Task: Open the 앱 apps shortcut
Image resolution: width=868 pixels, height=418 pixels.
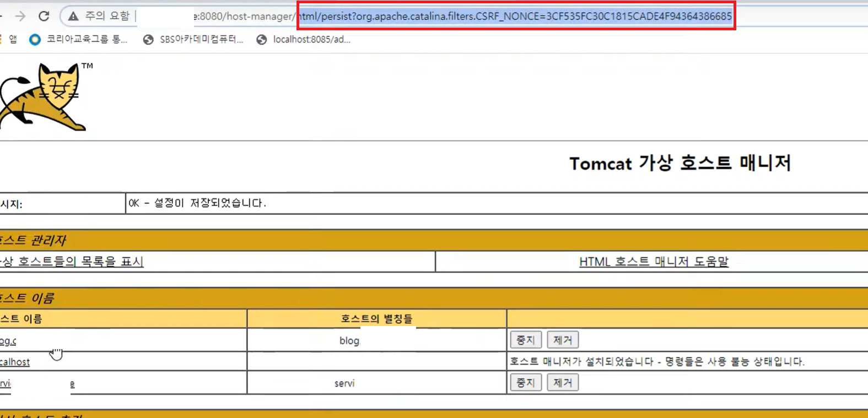Action: coord(12,39)
